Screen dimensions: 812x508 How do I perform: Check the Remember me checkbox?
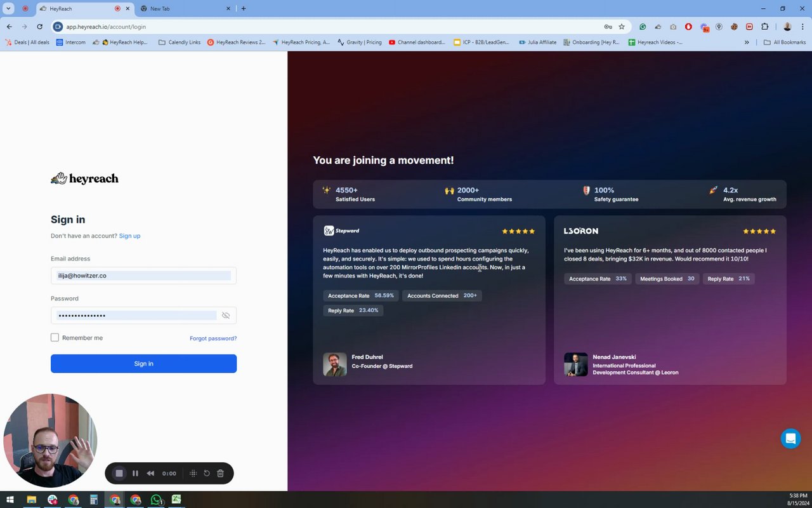pyautogui.click(x=55, y=338)
